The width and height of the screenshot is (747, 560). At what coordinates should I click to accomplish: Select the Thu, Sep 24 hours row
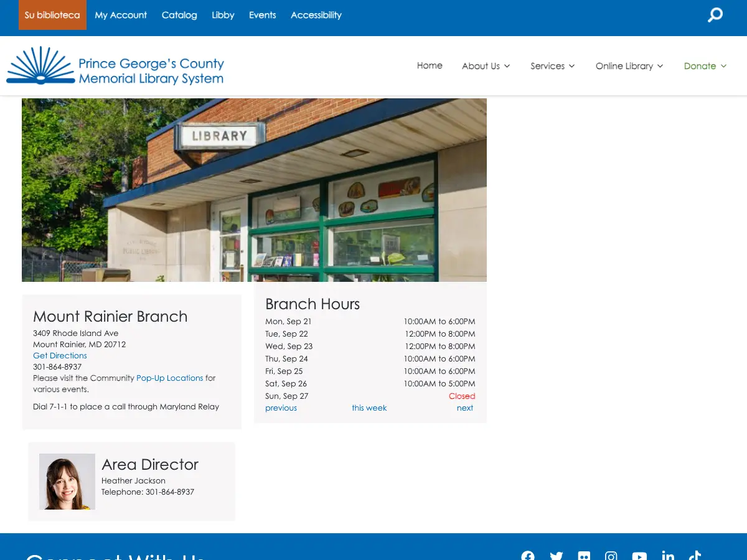click(x=370, y=359)
